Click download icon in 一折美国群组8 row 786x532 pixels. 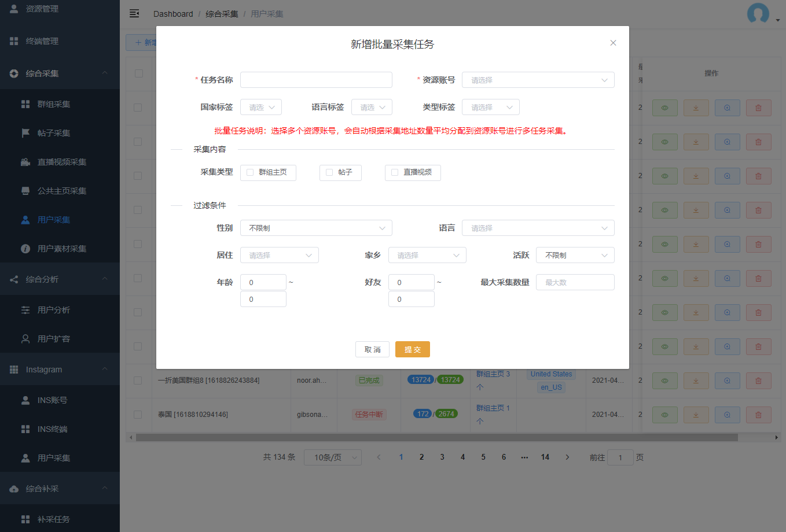[x=696, y=380]
